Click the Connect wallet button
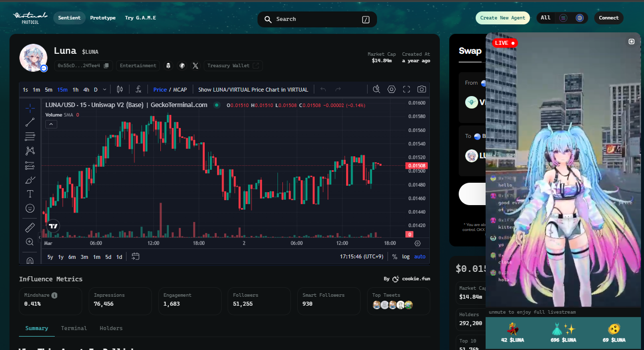 coord(609,18)
